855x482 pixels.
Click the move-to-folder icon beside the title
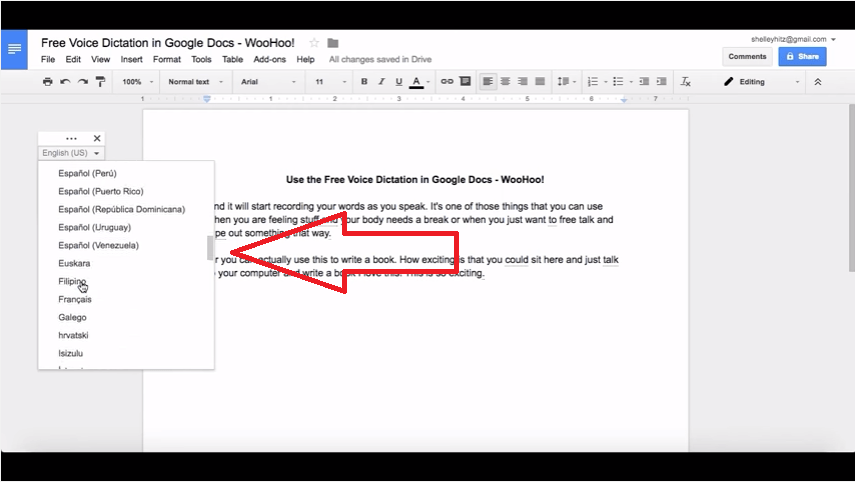tap(333, 43)
